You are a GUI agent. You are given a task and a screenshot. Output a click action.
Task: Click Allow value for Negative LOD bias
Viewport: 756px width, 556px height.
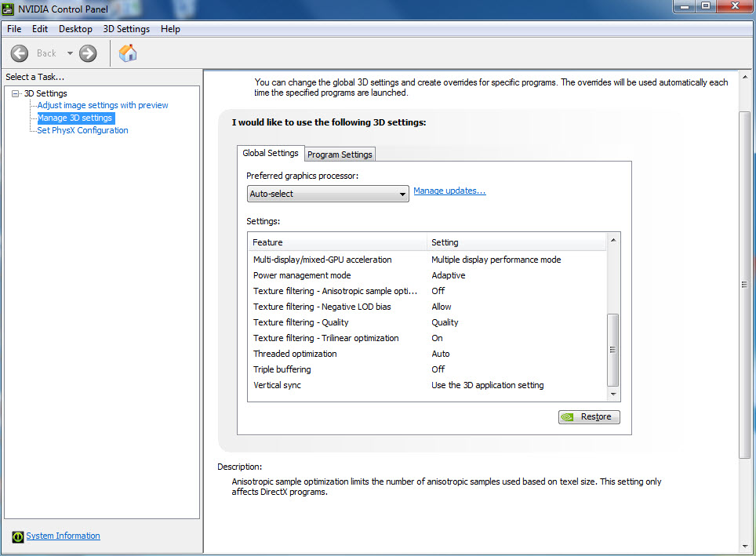click(x=442, y=307)
